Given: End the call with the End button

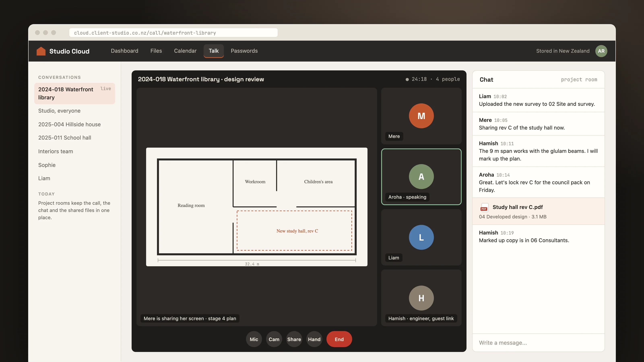Looking at the screenshot, I should 339,339.
